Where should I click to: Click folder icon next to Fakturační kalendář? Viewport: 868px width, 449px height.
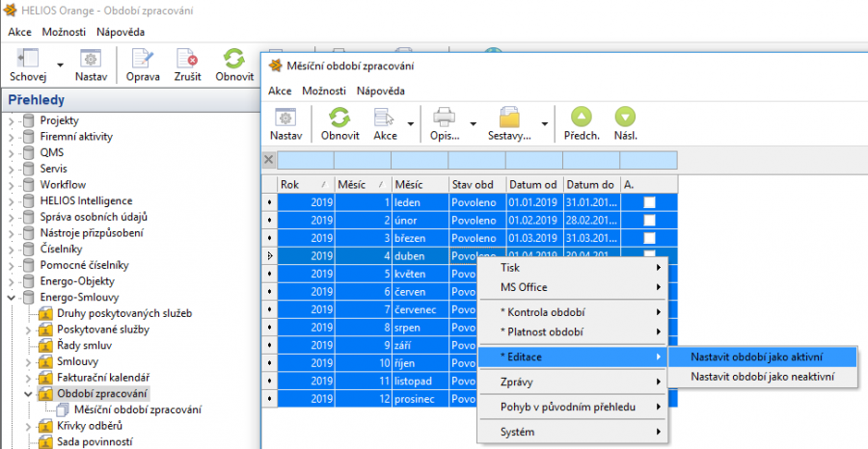point(45,378)
